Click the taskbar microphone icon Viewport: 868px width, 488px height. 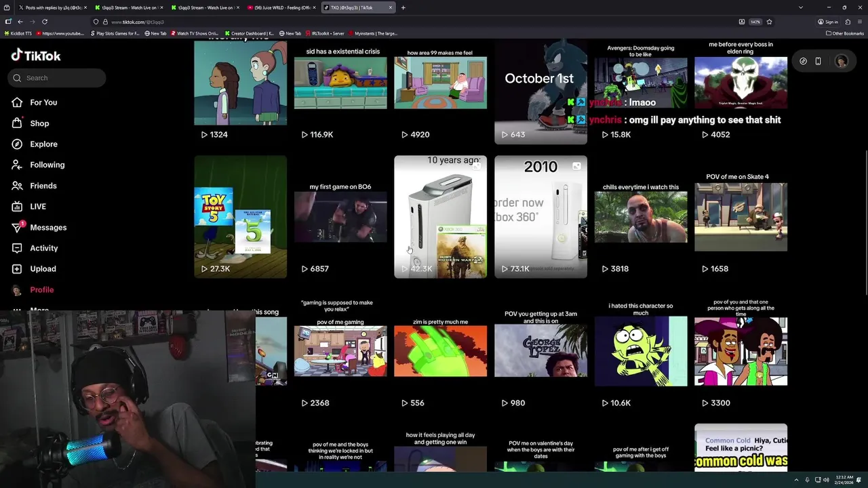coord(808,480)
